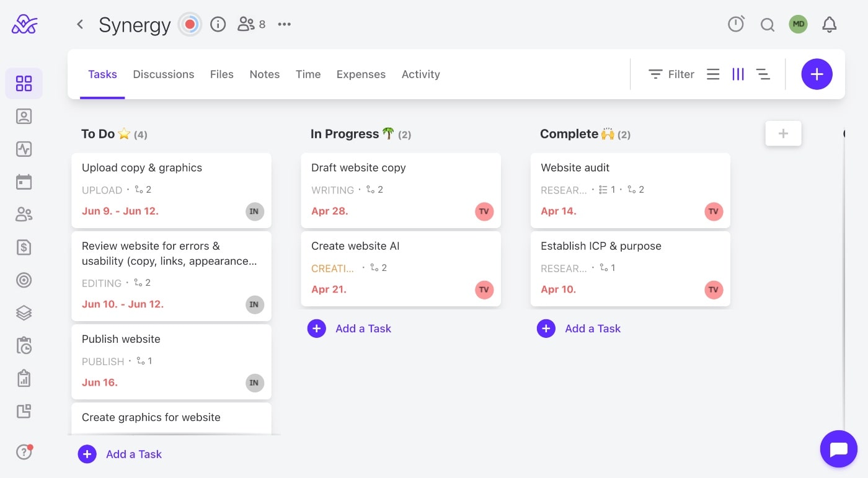Click the project info icon
This screenshot has height=478, width=868.
(x=218, y=25)
